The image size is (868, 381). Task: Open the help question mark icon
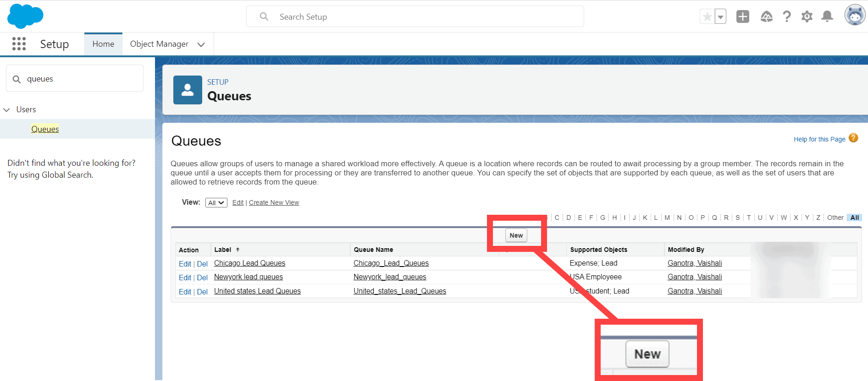(x=787, y=16)
